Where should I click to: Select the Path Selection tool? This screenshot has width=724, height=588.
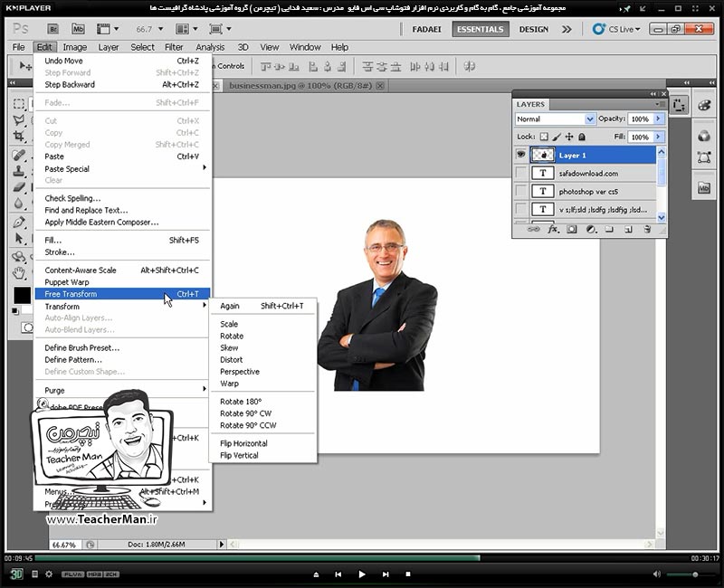tap(18, 238)
